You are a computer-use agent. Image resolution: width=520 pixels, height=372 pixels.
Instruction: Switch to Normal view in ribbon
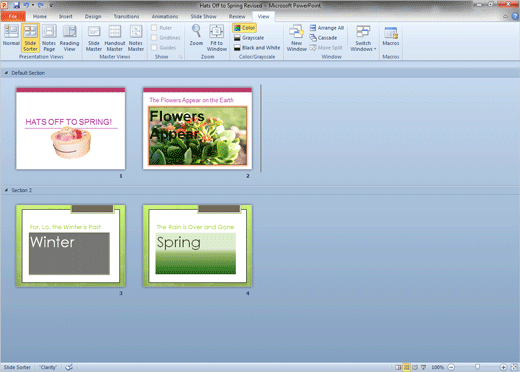tap(11, 36)
